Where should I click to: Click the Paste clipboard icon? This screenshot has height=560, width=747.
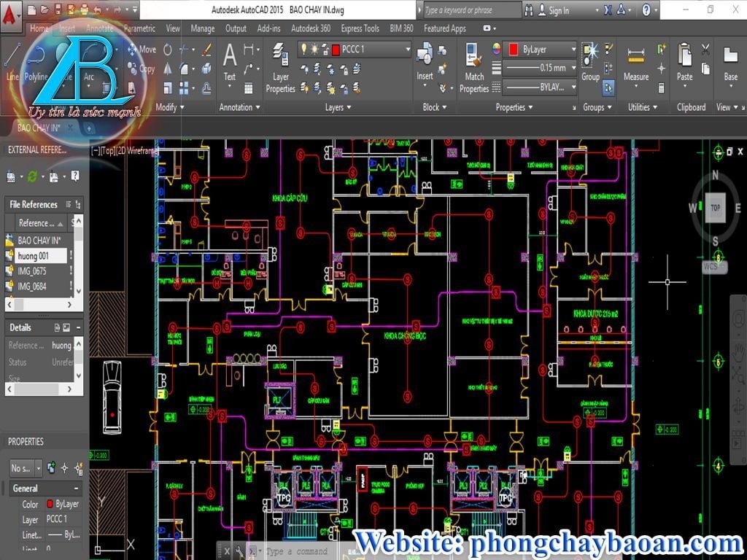684,63
